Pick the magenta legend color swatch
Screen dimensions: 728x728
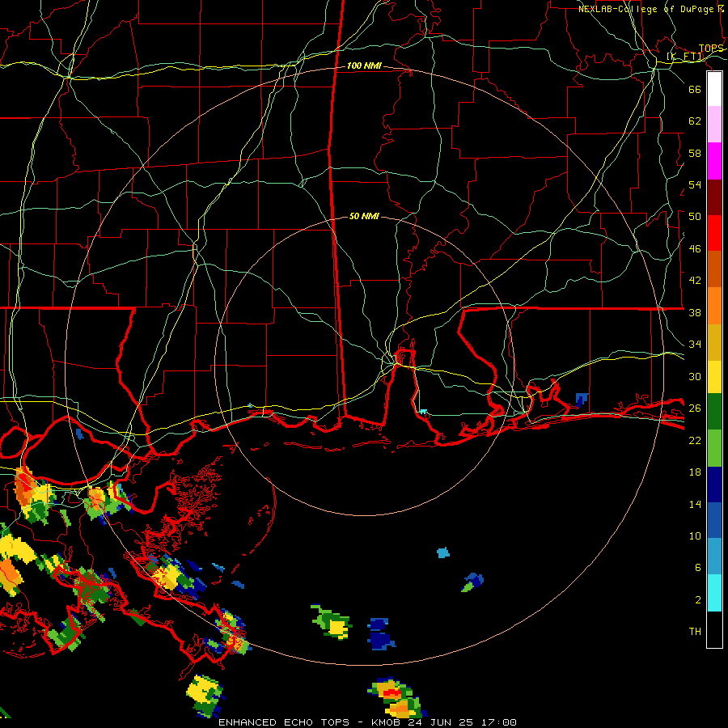point(714,161)
